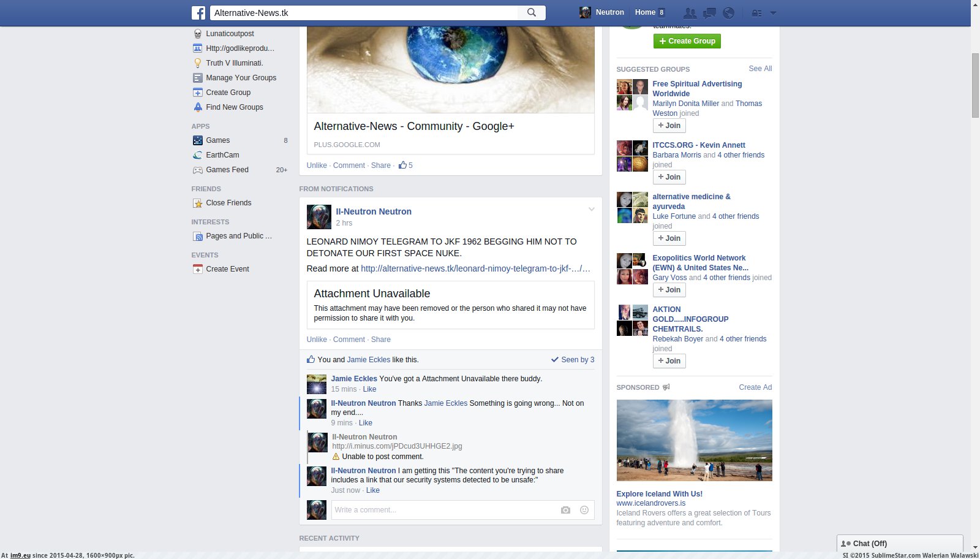Image resolution: width=980 pixels, height=559 pixels.
Task: Select Games Feed in the sidebar
Action: point(227,169)
